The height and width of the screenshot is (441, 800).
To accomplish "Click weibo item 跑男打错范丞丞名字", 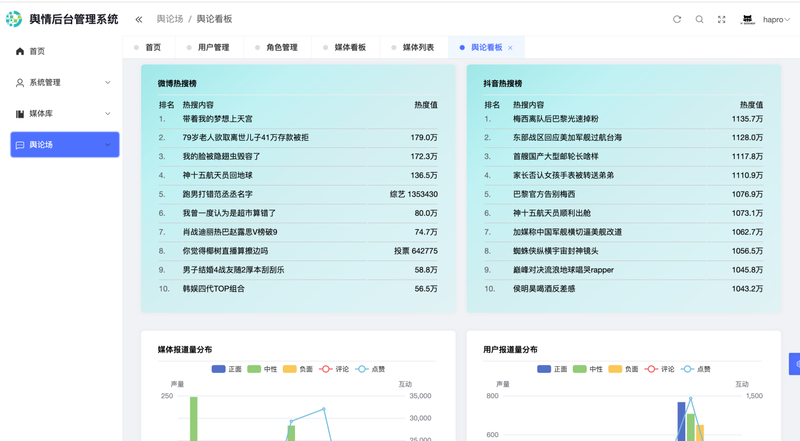I will pos(217,194).
